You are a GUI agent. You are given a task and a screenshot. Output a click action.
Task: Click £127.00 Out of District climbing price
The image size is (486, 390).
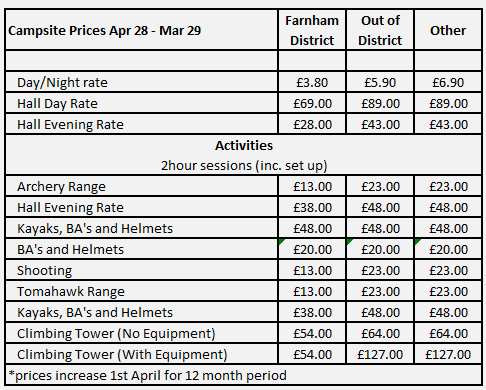pos(380,354)
